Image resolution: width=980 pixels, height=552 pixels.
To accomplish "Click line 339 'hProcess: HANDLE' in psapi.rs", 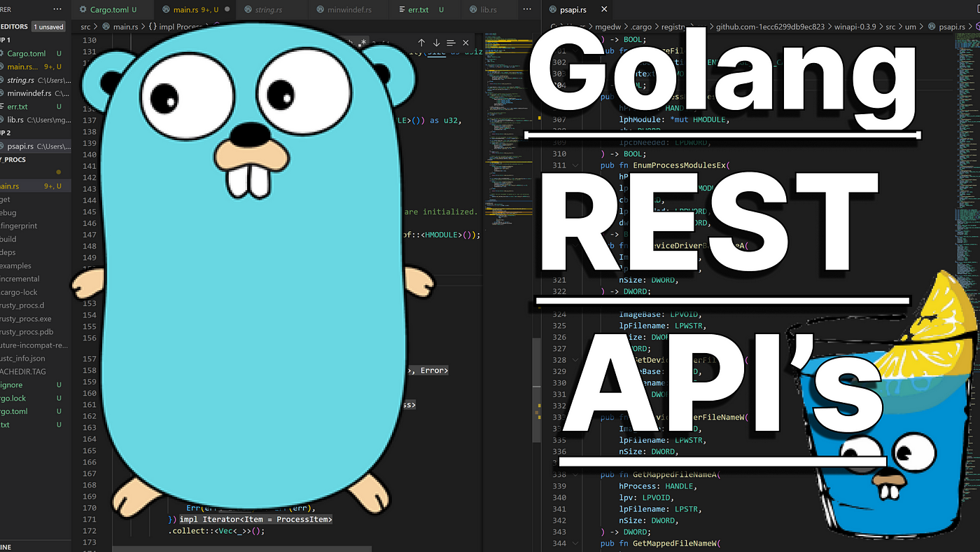I will point(656,485).
